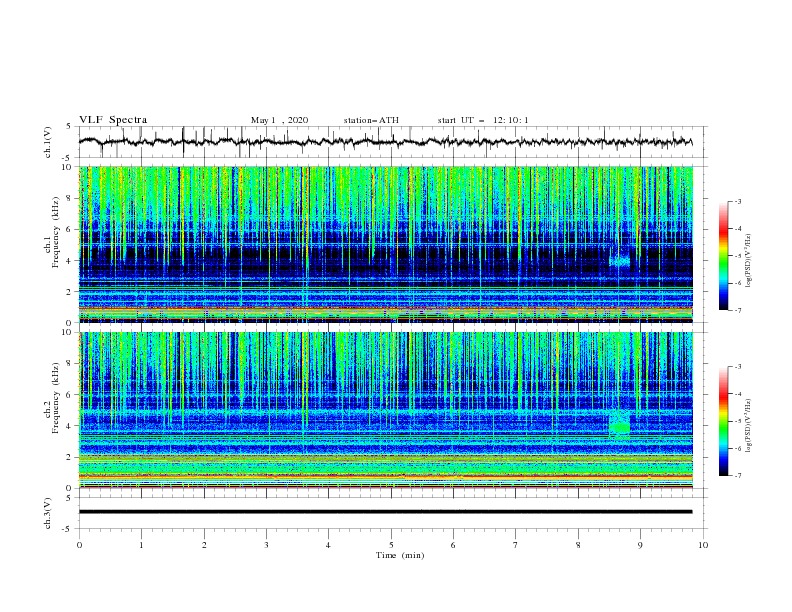Select the "start UT = 12:10:1" header text
Screen dimensions: 792x612
tap(483, 120)
